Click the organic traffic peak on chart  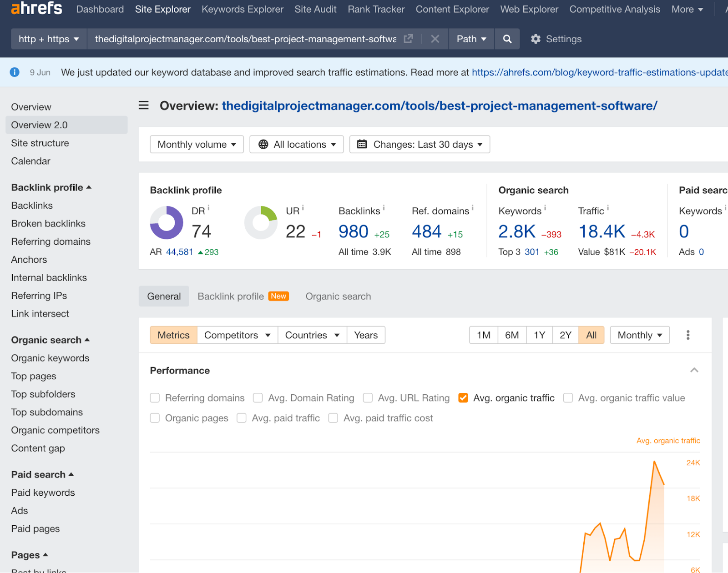(654, 462)
